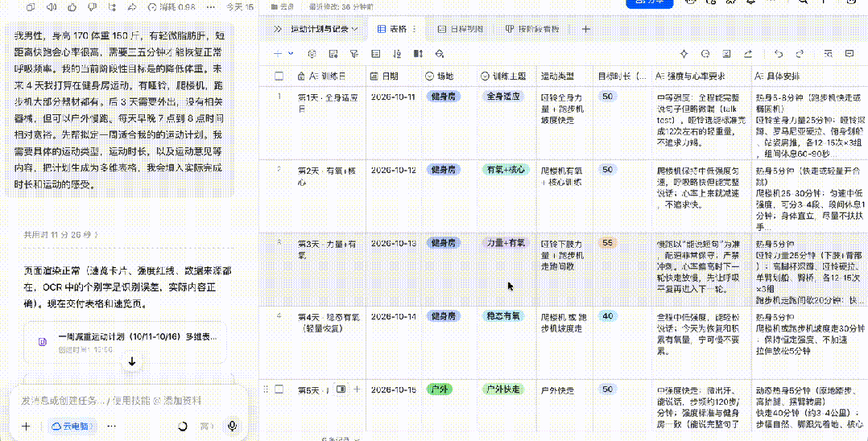Open the three-dot menu beside 消耗 0.98

point(210,7)
